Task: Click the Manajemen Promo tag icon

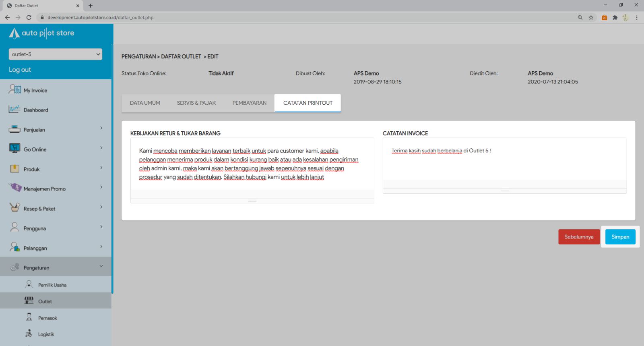Action: (14, 188)
